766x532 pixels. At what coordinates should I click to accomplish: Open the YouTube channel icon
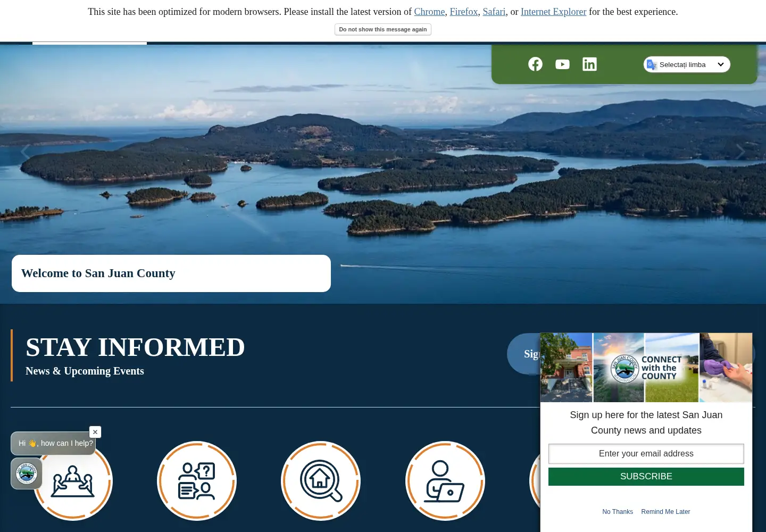[x=562, y=64]
